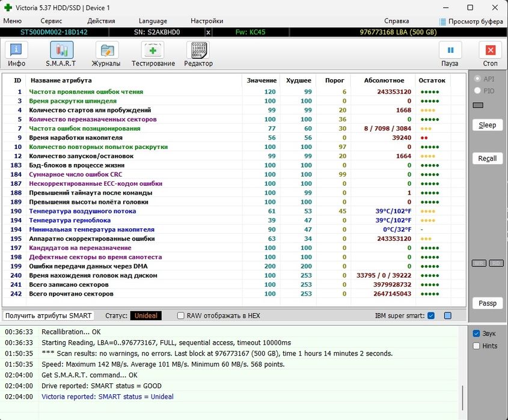Click the Unideal status indicator
508x420 pixels.
(146, 315)
